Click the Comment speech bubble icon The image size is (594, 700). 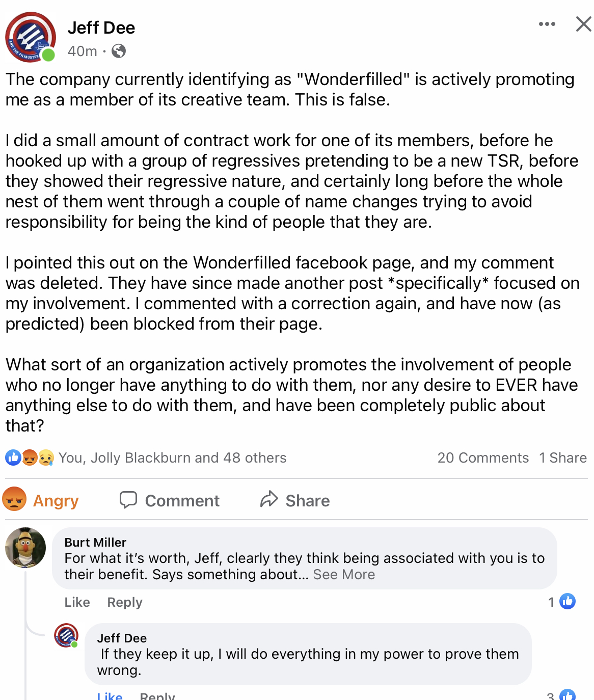point(128,500)
